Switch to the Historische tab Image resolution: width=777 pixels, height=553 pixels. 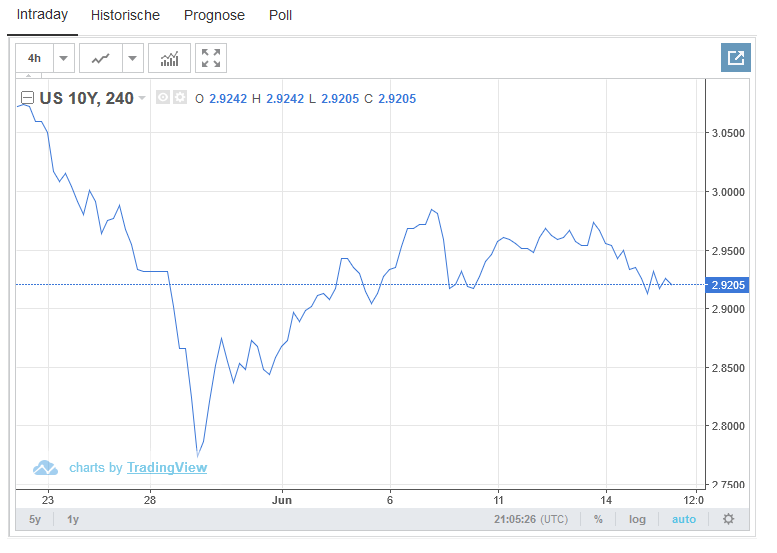tap(125, 16)
